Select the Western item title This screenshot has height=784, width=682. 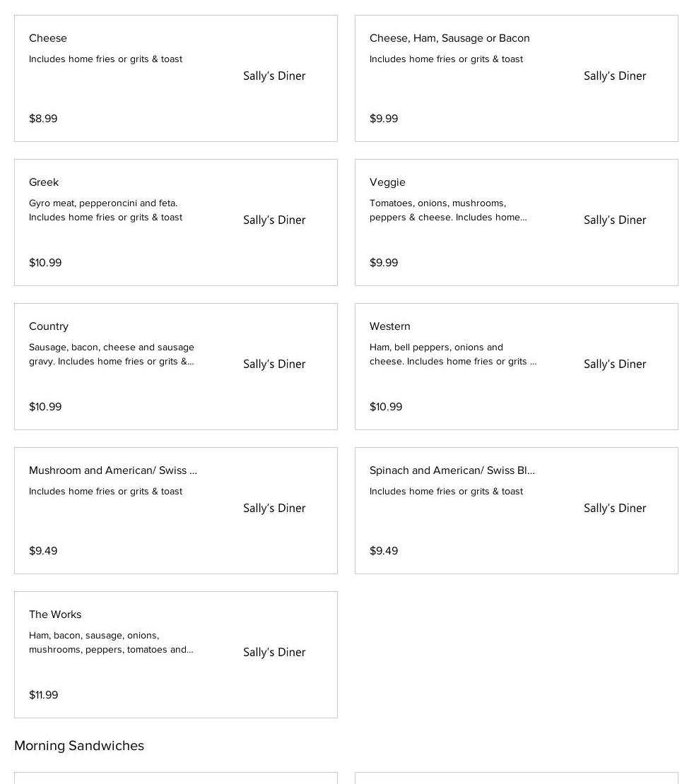390,326
